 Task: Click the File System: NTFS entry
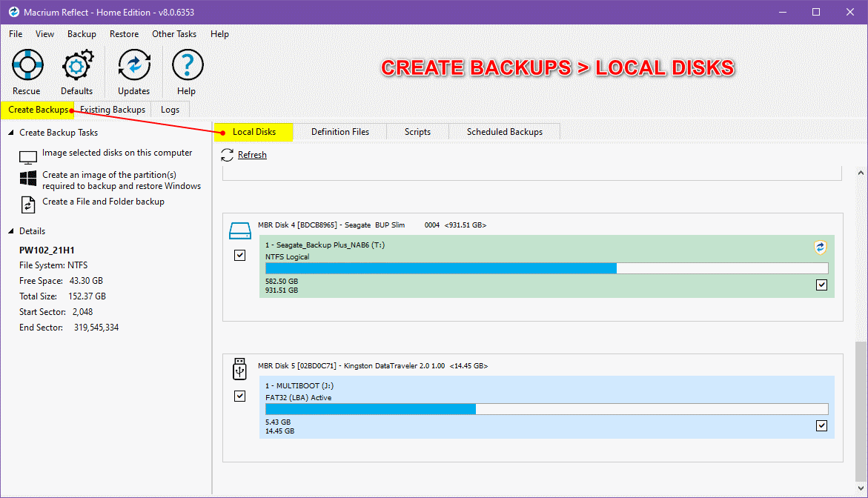click(x=53, y=265)
